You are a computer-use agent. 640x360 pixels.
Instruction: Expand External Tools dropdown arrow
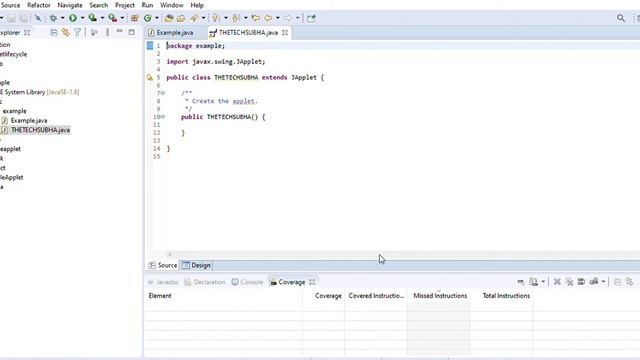[122, 18]
